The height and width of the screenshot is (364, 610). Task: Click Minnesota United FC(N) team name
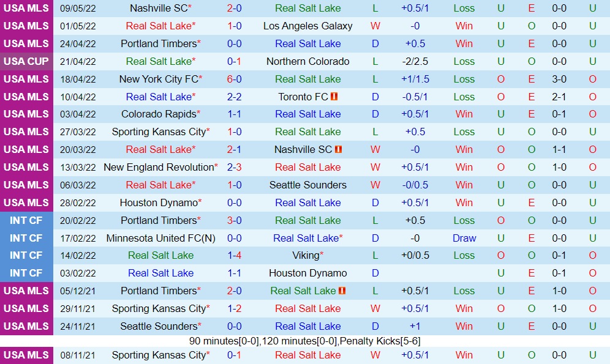pyautogui.click(x=160, y=238)
